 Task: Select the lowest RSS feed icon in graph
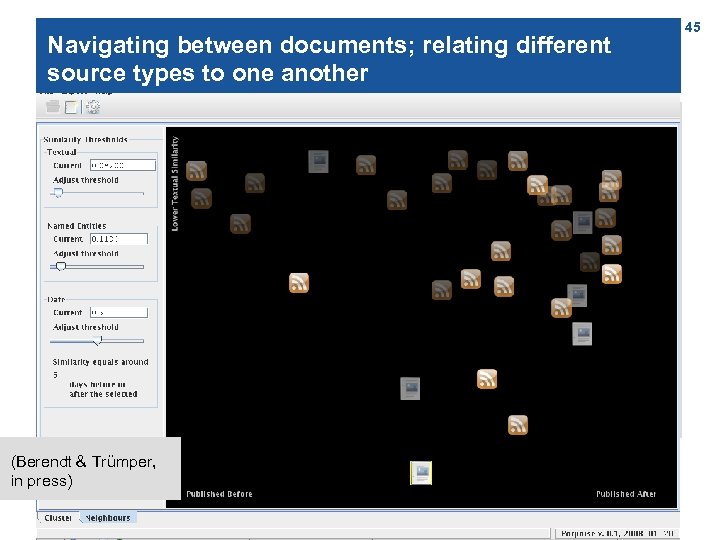(x=518, y=425)
